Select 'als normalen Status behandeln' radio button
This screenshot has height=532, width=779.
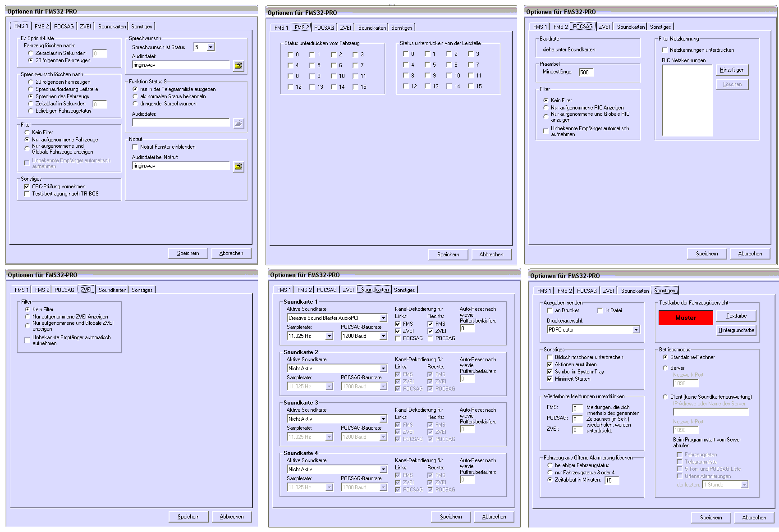coord(135,96)
